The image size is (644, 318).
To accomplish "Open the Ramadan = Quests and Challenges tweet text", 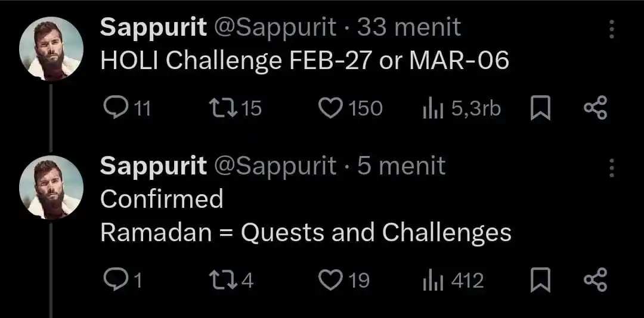I will (305, 232).
